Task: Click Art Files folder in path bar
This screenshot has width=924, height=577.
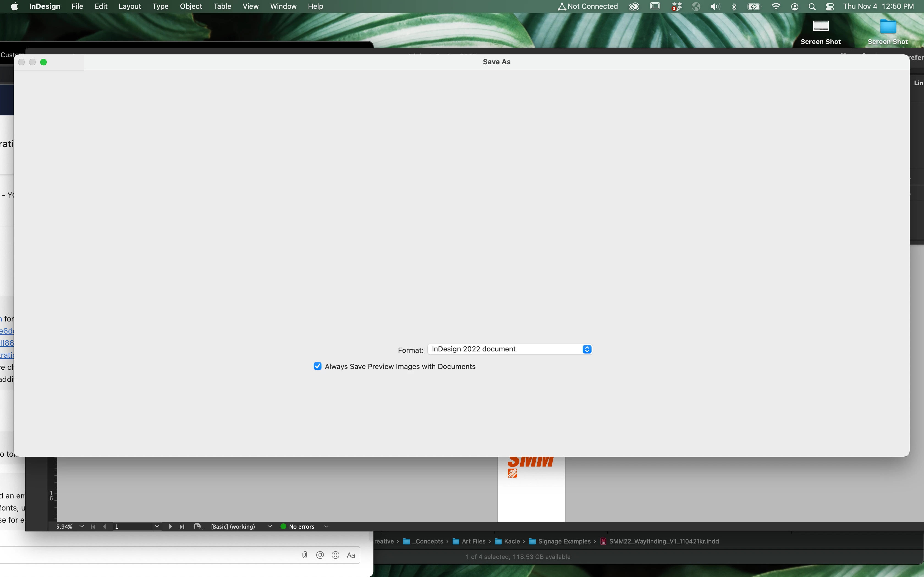Action: 473,541
